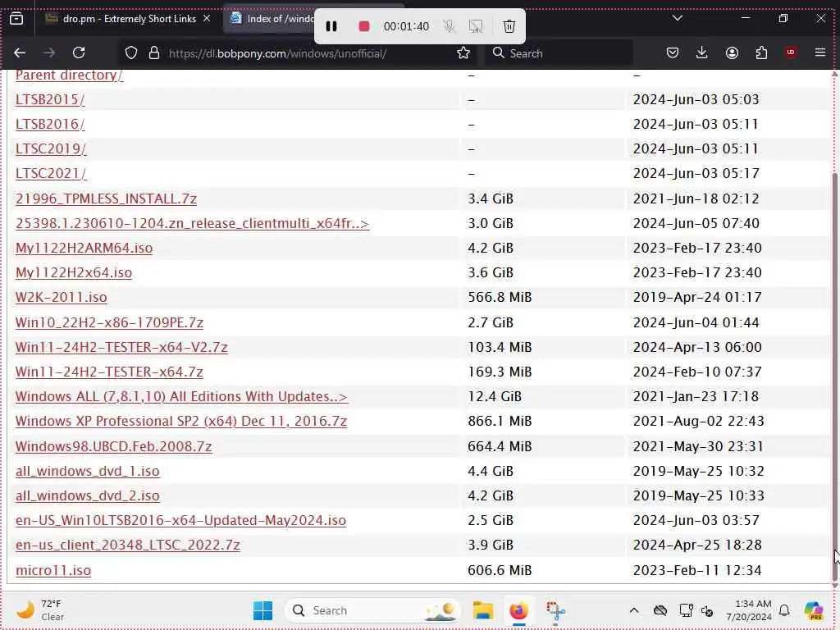Download Win11-24H2-TESTER-x64.7z
The image size is (840, 630).
pos(109,372)
